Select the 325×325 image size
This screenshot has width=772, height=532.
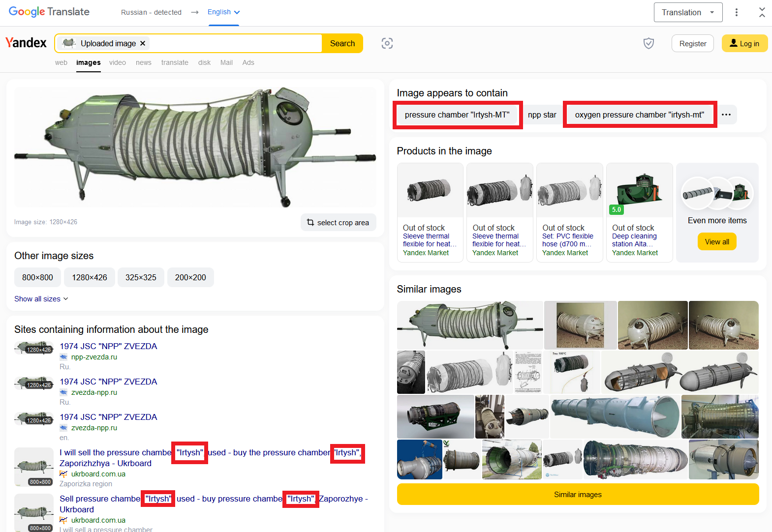click(141, 277)
